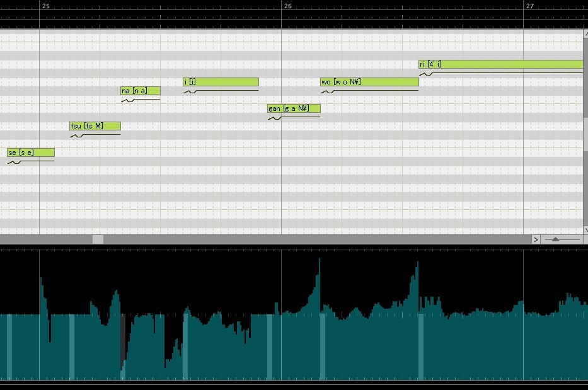This screenshot has width=588, height=390.
Task: Select the 'i [i]' note
Action: coord(221,82)
